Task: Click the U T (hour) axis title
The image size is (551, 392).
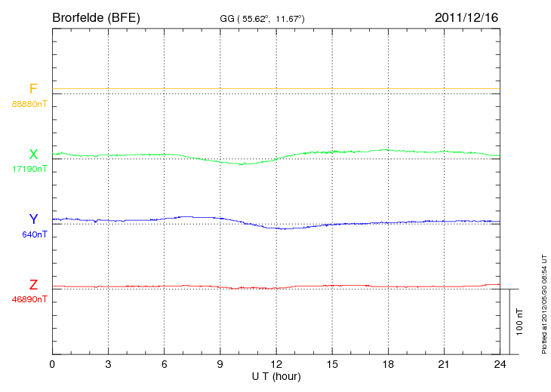Action: tap(276, 377)
